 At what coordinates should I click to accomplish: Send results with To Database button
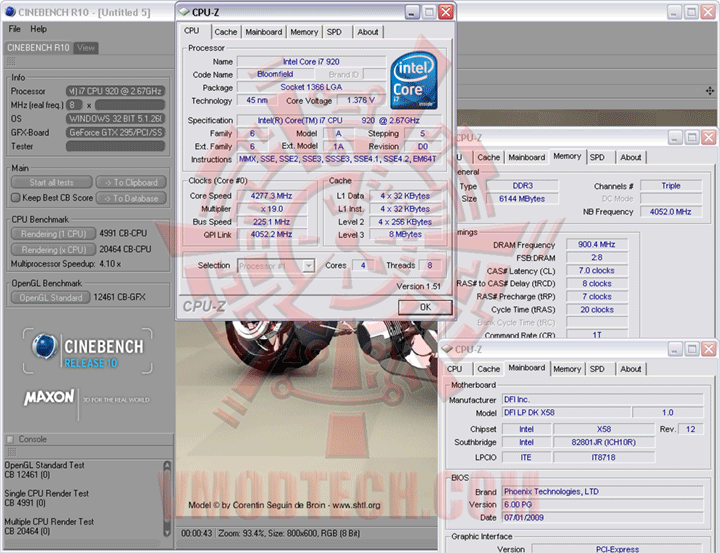tap(131, 198)
